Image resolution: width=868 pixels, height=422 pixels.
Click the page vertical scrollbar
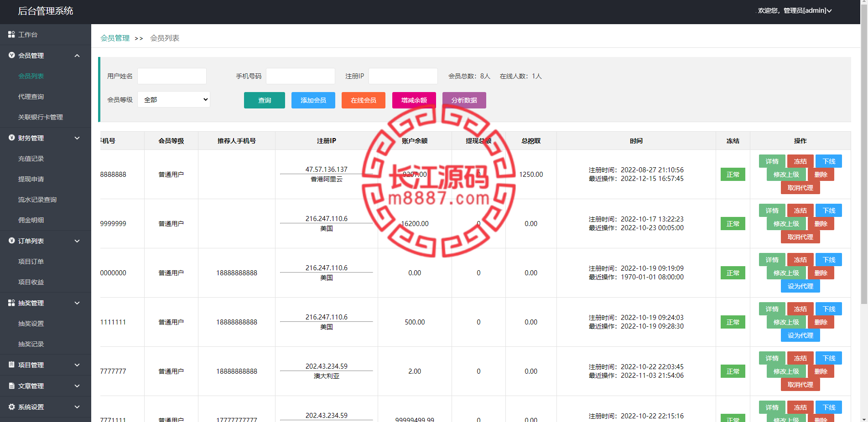864,155
